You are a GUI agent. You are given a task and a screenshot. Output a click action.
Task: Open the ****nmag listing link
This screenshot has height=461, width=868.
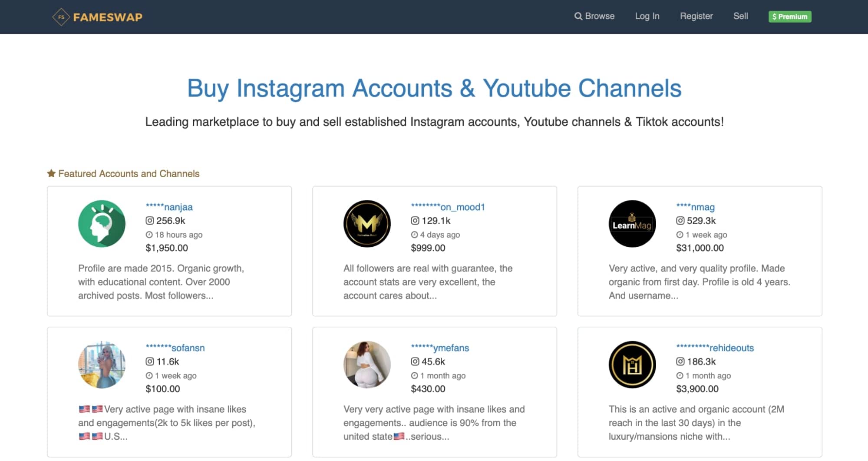click(x=695, y=207)
